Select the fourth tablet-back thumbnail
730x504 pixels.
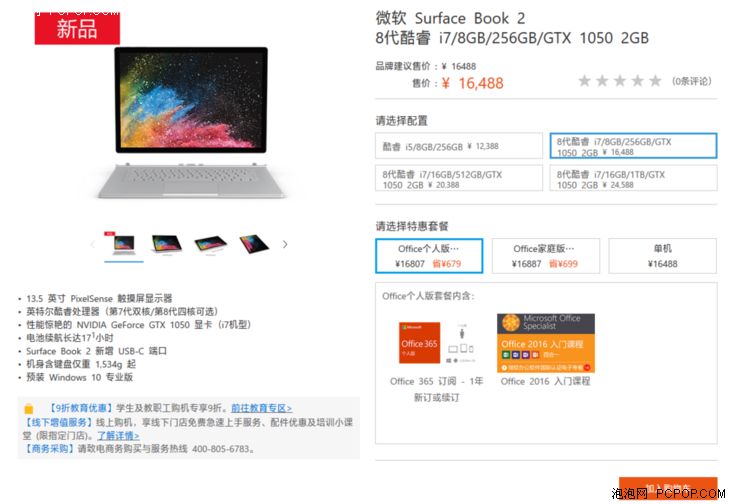(x=254, y=244)
